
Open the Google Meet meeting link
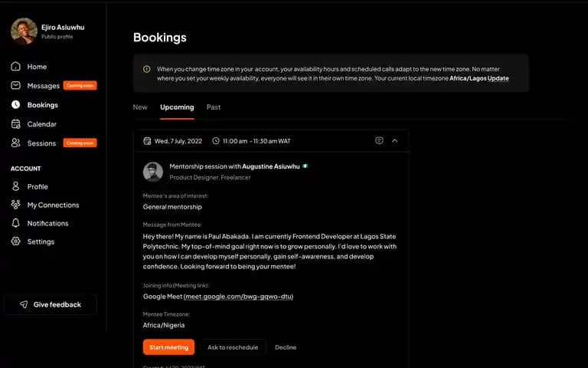pyautogui.click(x=239, y=296)
